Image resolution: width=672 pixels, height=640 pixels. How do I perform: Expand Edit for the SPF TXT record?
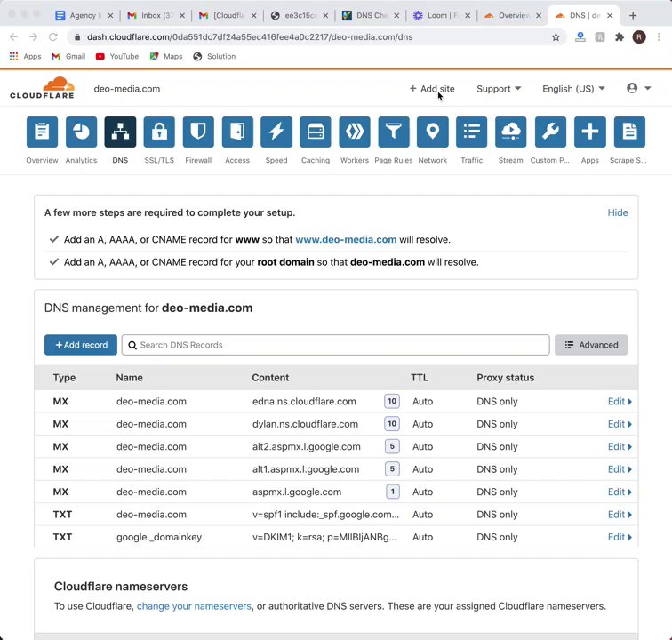(x=620, y=515)
